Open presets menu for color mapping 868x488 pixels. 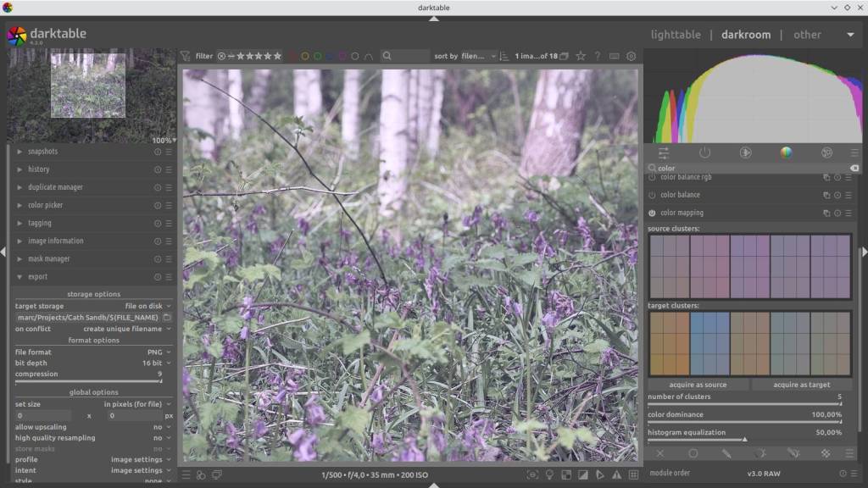[x=848, y=213]
